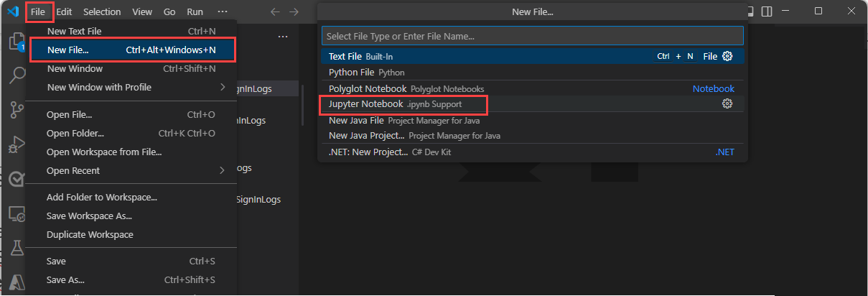The image size is (868, 296).
Task: Open the View menu
Action: click(x=142, y=12)
